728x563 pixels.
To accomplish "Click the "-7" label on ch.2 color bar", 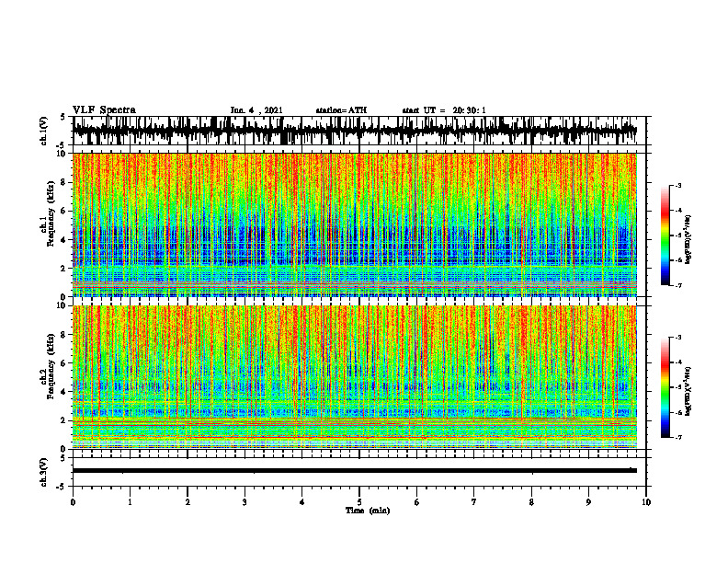I will pyautogui.click(x=678, y=437).
